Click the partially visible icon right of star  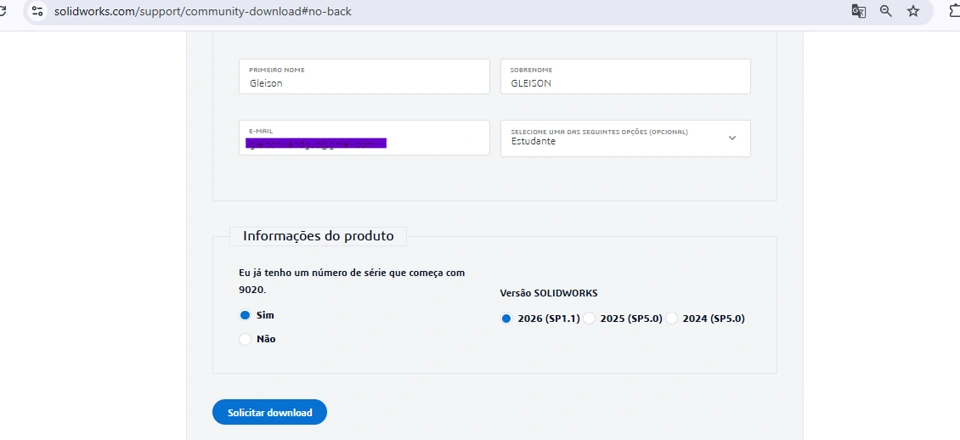955,11
